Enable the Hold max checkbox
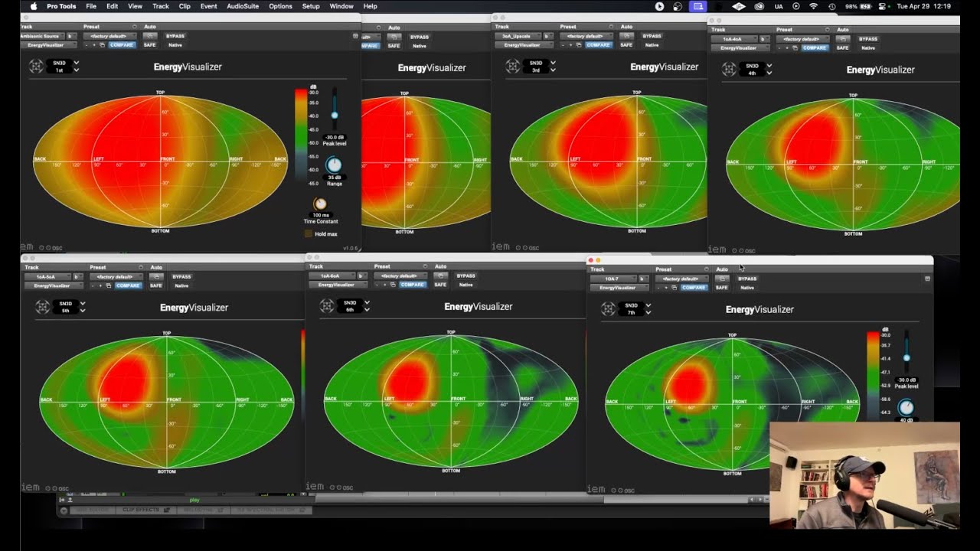The width and height of the screenshot is (980, 551). point(309,234)
